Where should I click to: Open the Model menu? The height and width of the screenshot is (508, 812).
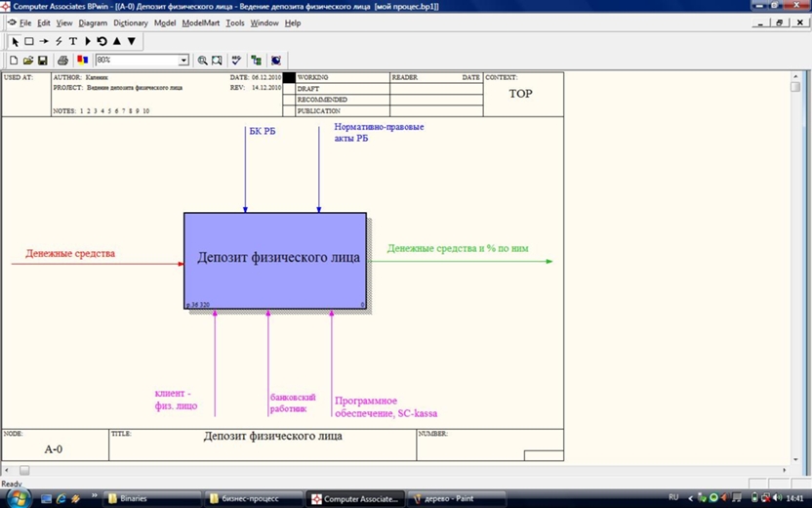tap(165, 23)
